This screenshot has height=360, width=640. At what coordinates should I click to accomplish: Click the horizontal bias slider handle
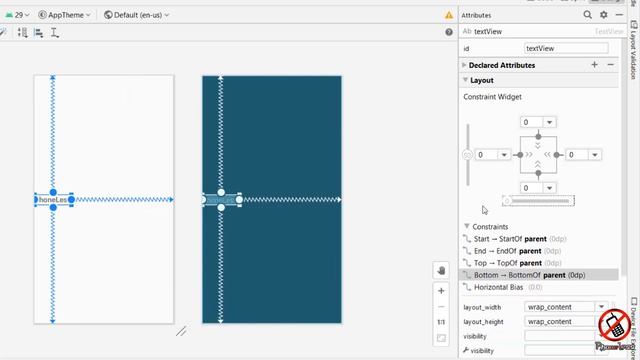point(507,200)
